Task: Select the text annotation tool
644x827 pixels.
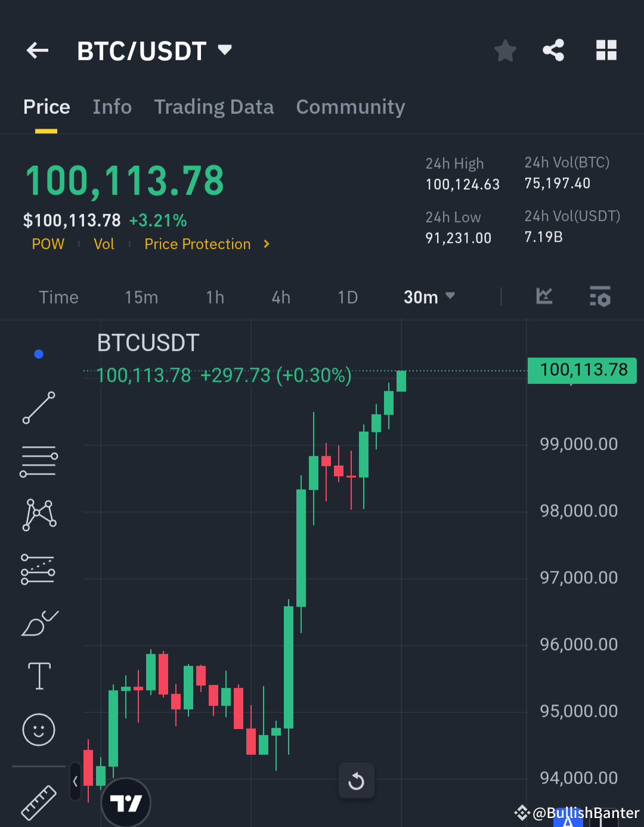Action: 38,676
